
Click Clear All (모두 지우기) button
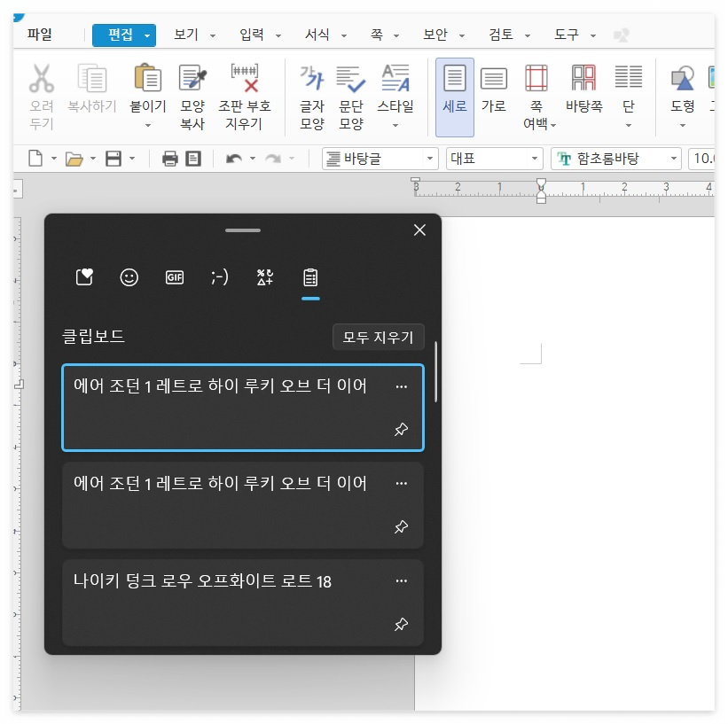coord(379,337)
